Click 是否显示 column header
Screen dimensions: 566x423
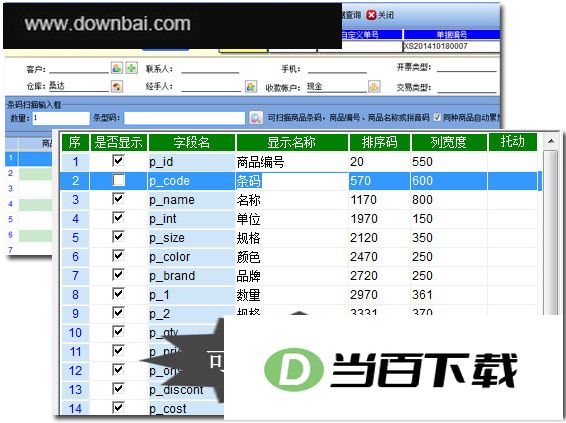118,142
